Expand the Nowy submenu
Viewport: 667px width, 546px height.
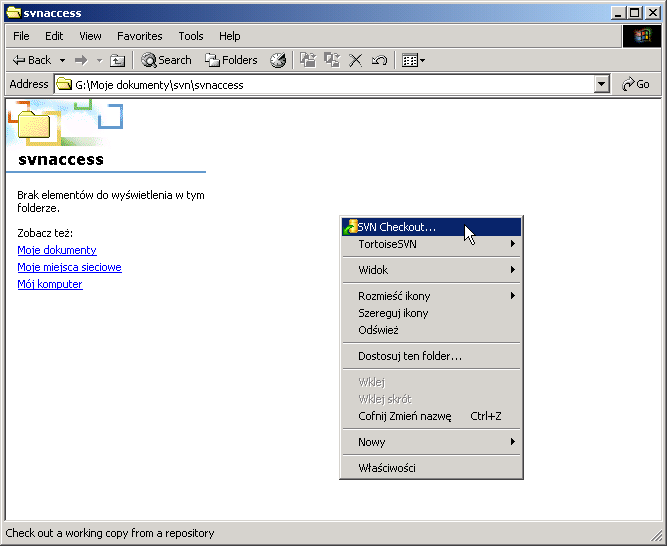pyautogui.click(x=431, y=442)
